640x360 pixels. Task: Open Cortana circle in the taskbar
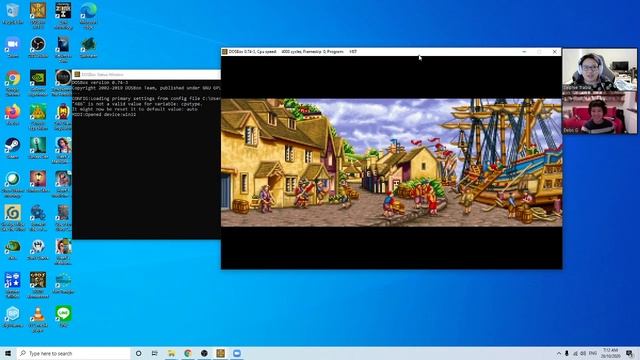[138, 353]
